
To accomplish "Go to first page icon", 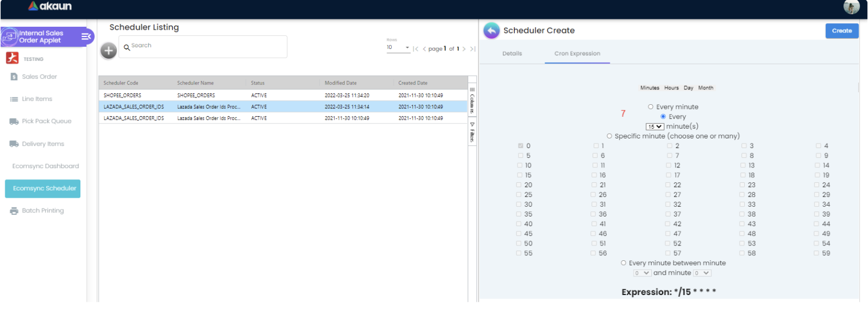I will point(416,49).
